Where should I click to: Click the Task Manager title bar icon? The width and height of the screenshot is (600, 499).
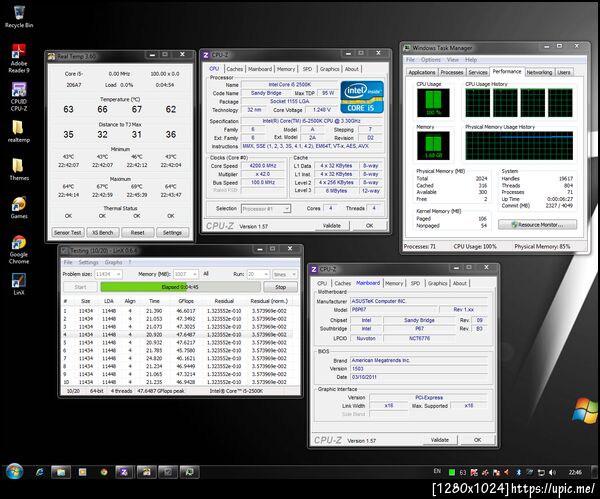pos(407,48)
